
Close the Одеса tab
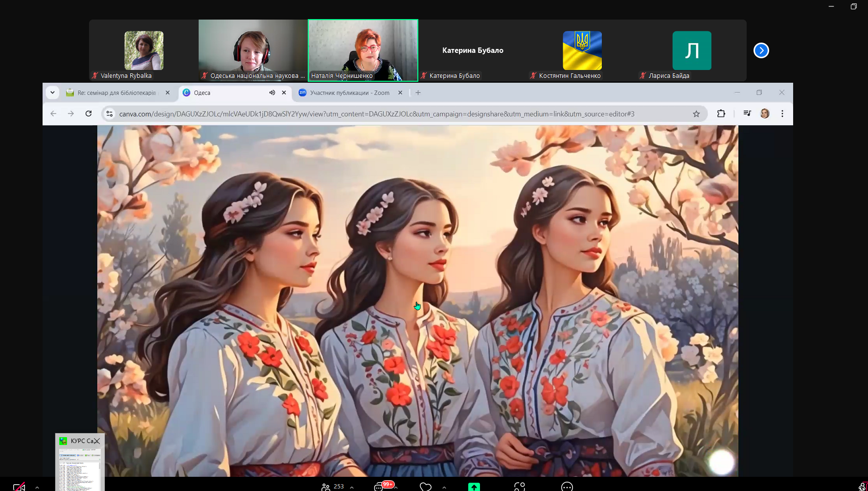(284, 93)
